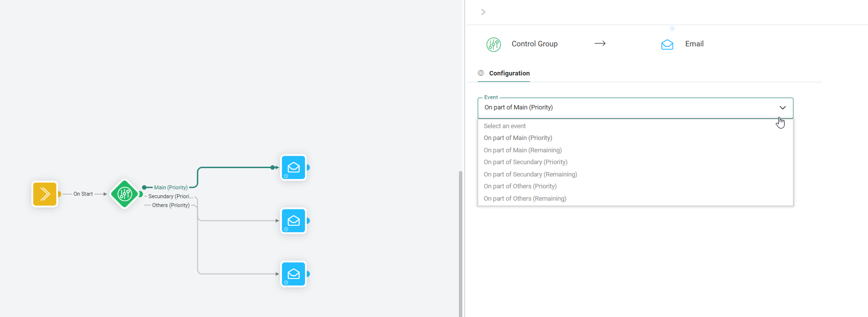
Task: Select 'On part of Others (Priority)' option
Action: point(520,186)
